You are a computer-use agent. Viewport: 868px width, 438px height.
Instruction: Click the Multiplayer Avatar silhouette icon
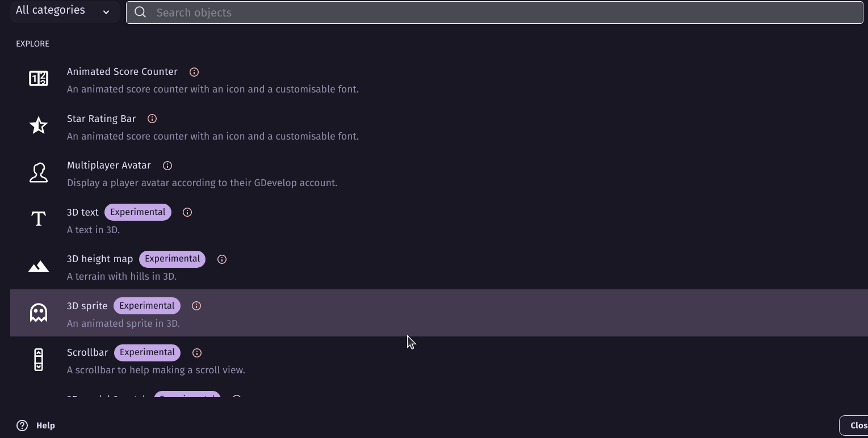point(39,172)
